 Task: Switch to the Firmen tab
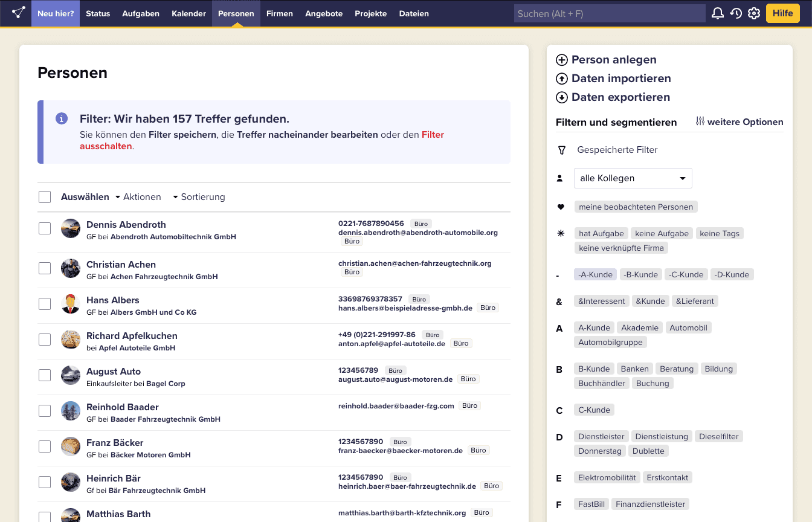[280, 13]
